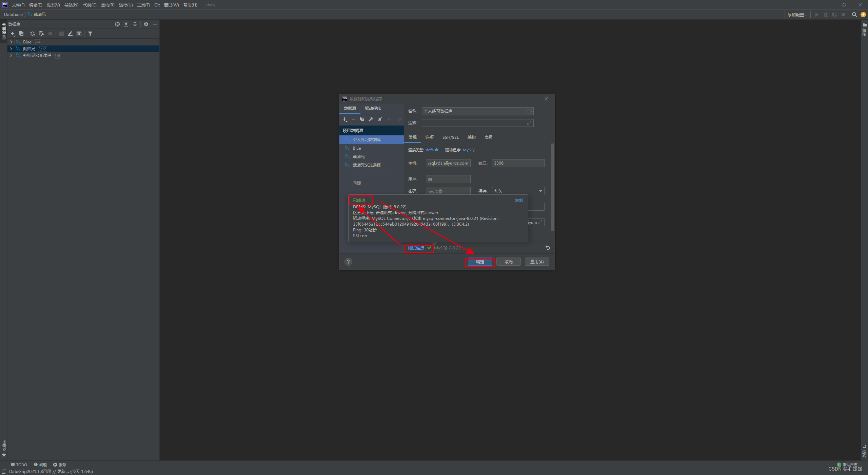Click the color circle in the name field
The height and width of the screenshot is (475, 868).
click(x=529, y=111)
